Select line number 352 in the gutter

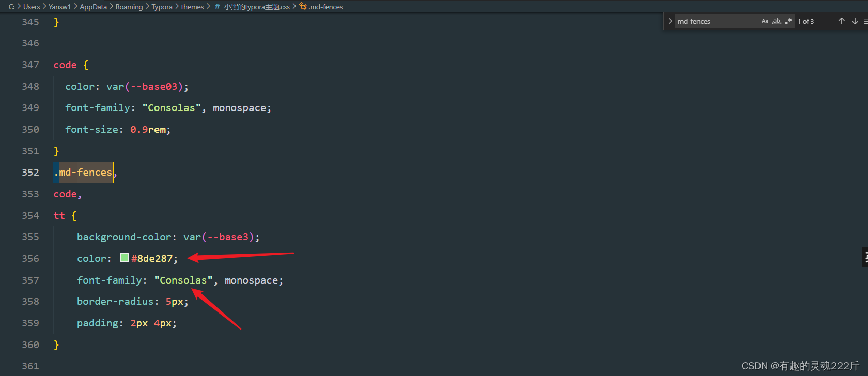tap(30, 172)
